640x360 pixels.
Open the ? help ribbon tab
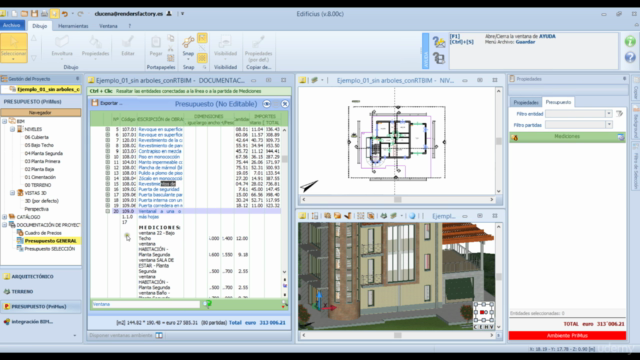tap(130, 26)
